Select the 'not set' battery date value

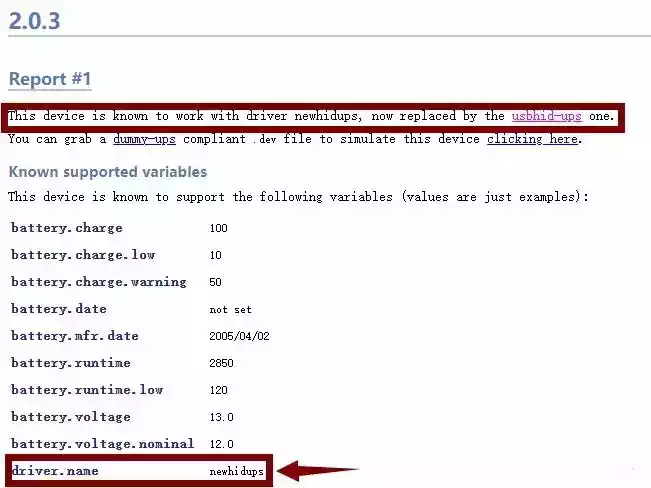(230, 310)
